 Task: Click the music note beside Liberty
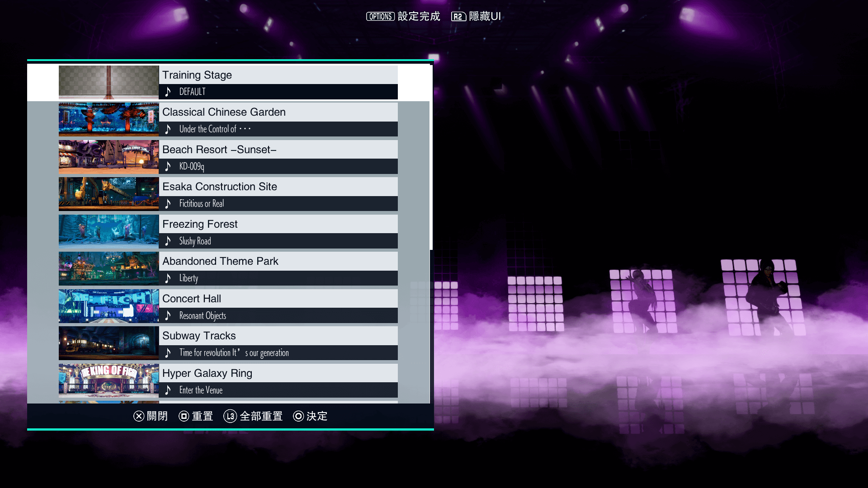168,278
